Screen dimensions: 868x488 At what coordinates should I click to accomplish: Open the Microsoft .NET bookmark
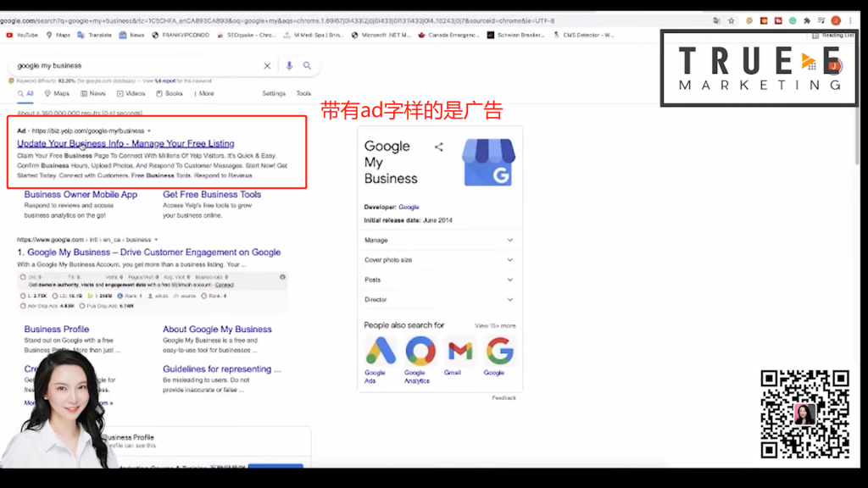pos(381,35)
